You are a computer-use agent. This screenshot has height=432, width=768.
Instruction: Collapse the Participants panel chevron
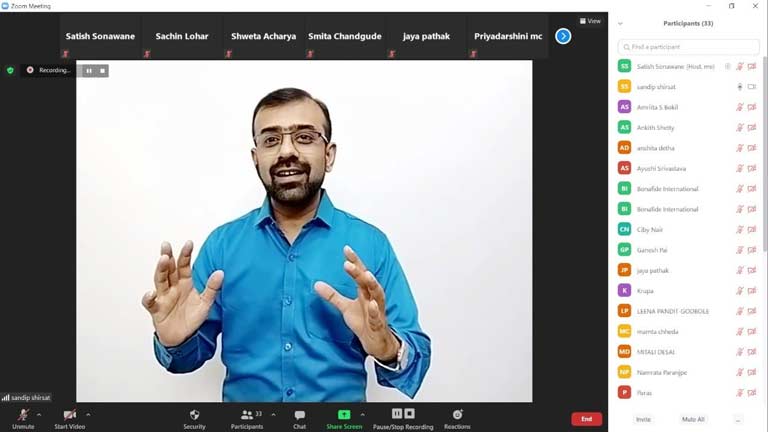tap(620, 23)
